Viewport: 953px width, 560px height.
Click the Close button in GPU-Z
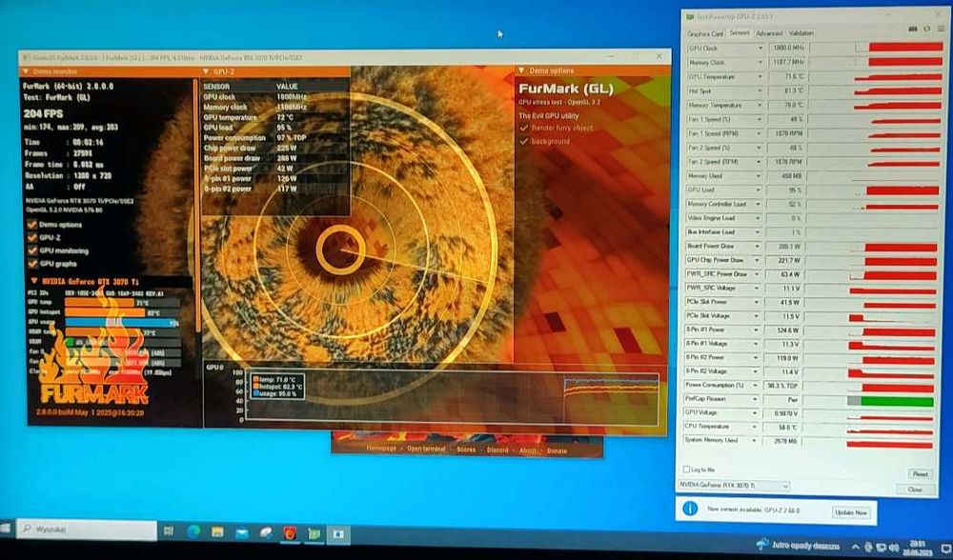(915, 490)
